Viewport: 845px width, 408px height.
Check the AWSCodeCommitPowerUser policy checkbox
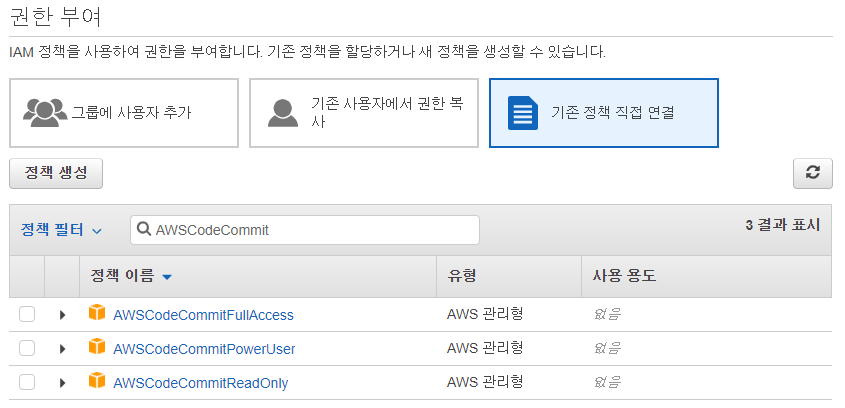pyautogui.click(x=27, y=348)
